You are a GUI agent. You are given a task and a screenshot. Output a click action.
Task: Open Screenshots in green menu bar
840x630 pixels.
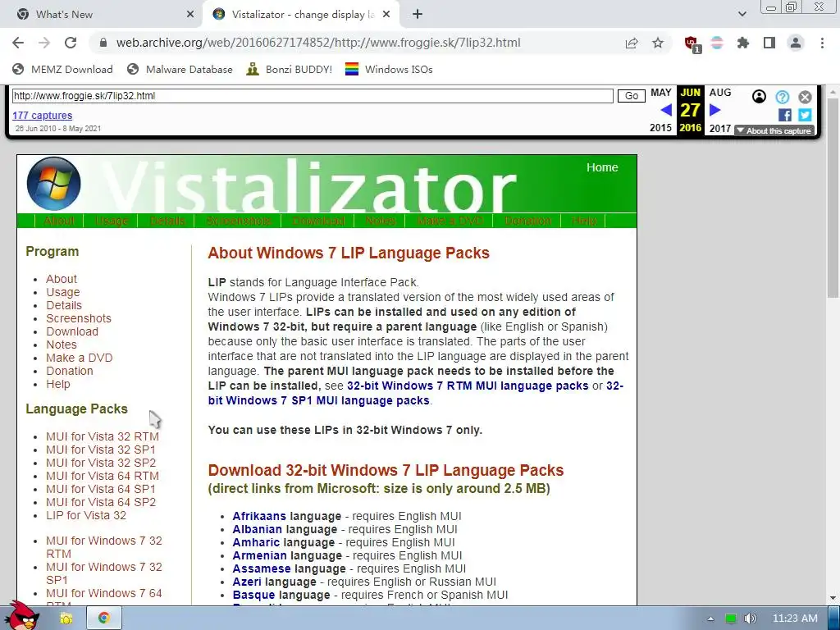(239, 221)
